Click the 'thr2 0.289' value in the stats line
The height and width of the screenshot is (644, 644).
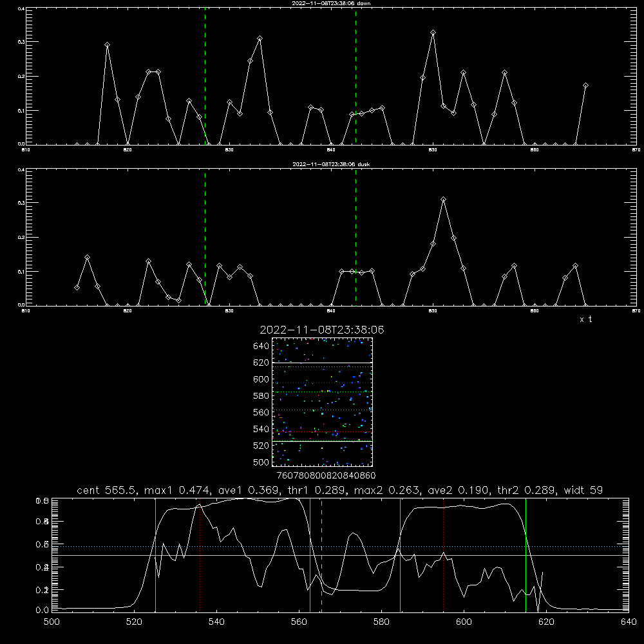pyautogui.click(x=526, y=490)
